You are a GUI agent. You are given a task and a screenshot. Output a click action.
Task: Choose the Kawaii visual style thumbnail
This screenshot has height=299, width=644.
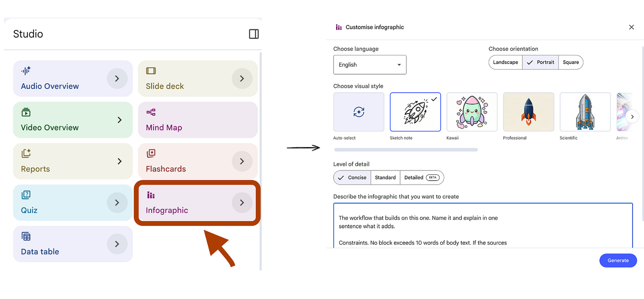tap(472, 112)
